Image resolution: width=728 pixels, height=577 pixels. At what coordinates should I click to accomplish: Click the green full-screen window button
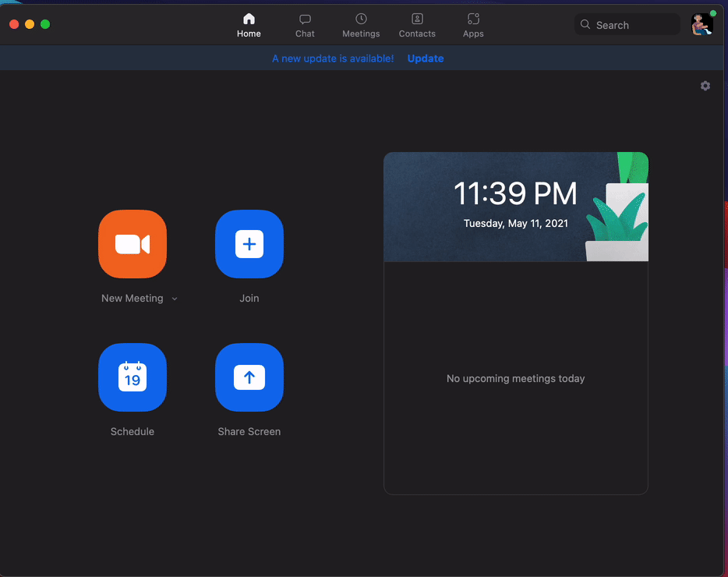45,24
